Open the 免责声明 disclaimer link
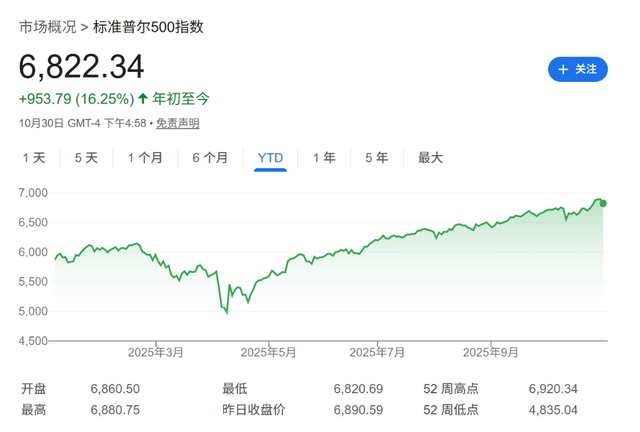Viewport: 640px width, 432px height. pyautogui.click(x=178, y=123)
